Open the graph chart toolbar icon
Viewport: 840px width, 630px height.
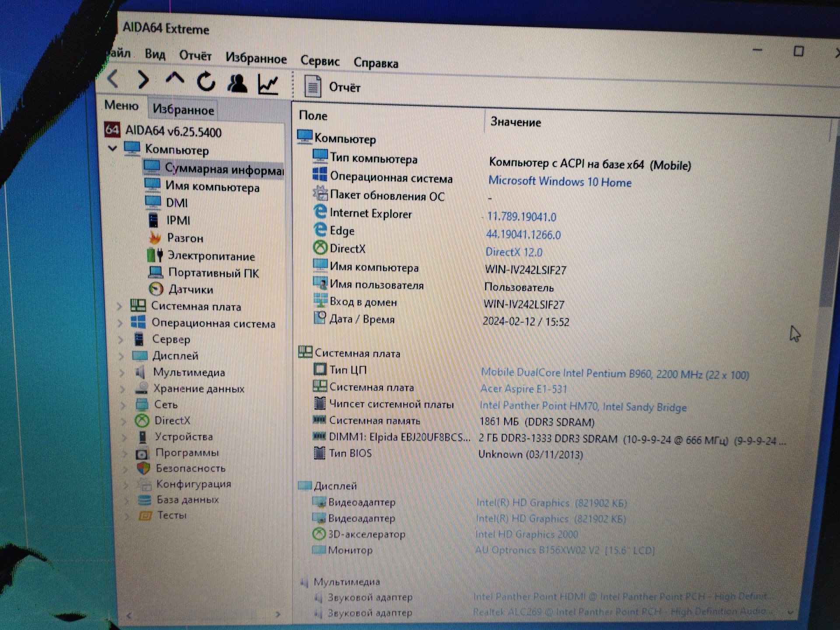click(x=268, y=84)
